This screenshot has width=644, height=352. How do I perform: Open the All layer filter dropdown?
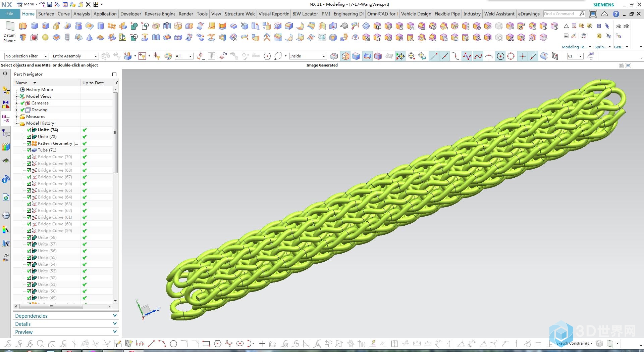pyautogui.click(x=184, y=56)
